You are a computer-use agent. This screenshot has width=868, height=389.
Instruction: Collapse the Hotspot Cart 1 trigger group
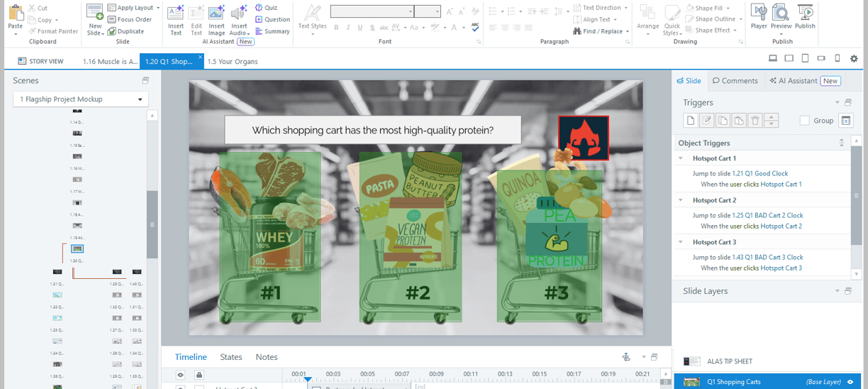(x=681, y=158)
